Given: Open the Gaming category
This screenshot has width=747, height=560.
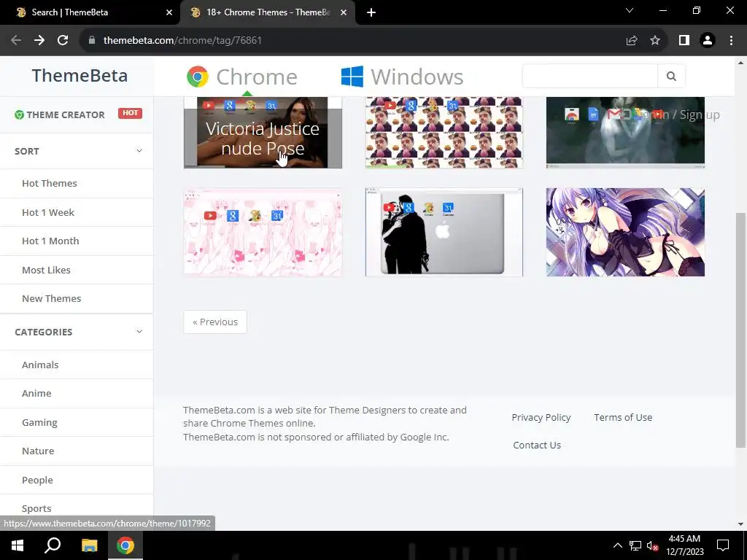Looking at the screenshot, I should (x=39, y=422).
